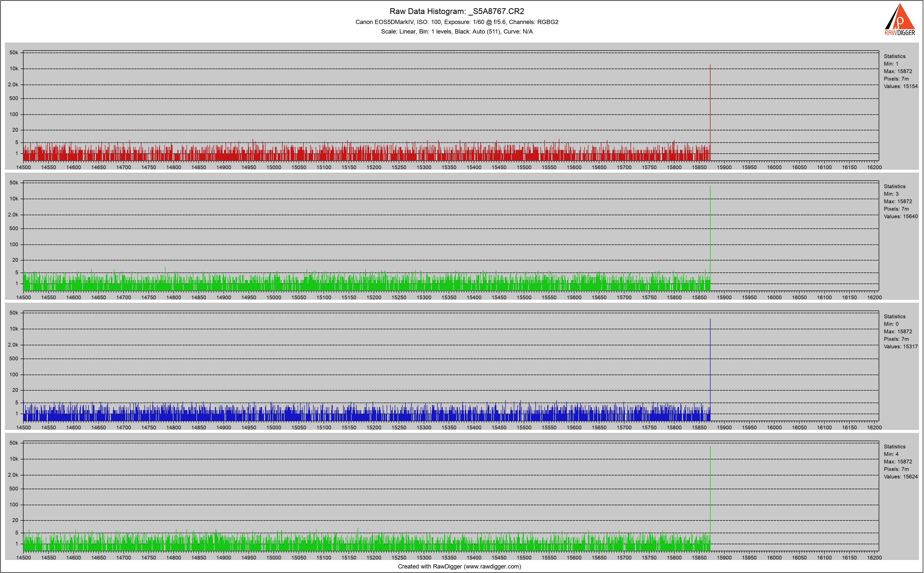Click 'Min: 0' in blue channel statistics
924x573 pixels.
[891, 324]
